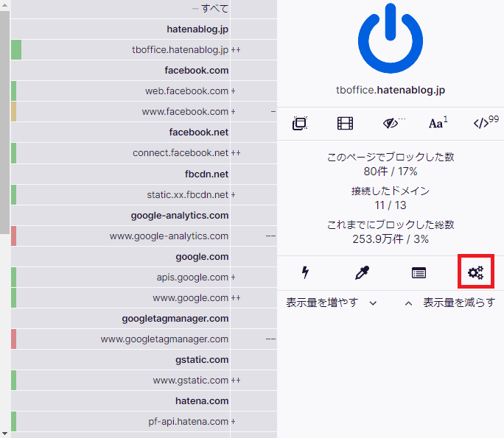The width and height of the screenshot is (504, 438).
Task: Select tboffice.hatenablog.jp row
Action: (144, 50)
